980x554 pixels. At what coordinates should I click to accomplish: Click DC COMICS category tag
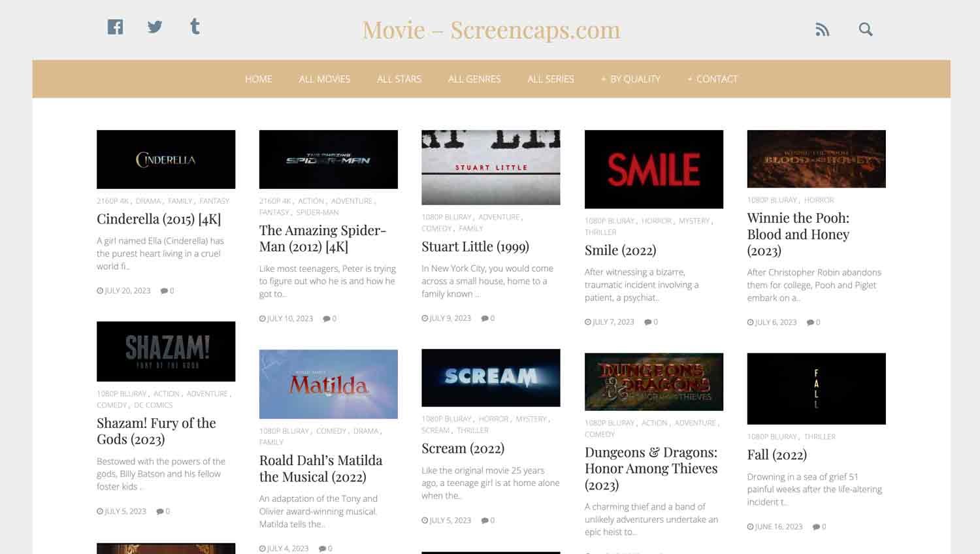click(154, 405)
